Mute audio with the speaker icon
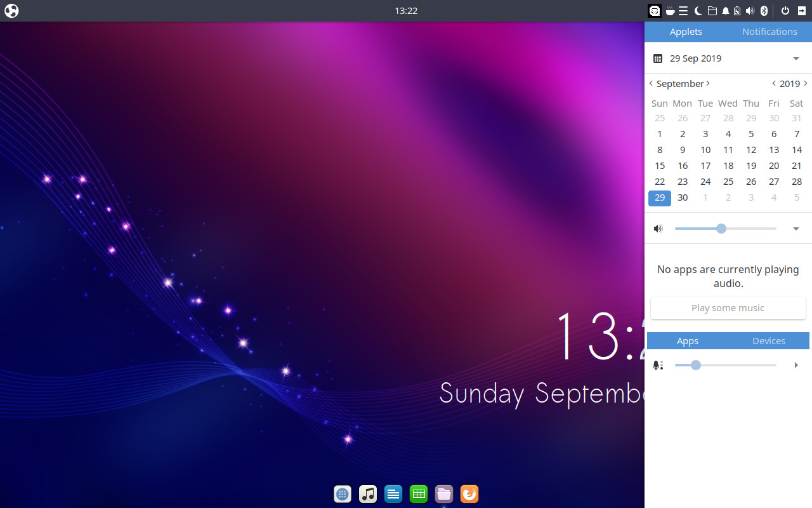This screenshot has height=508, width=812. (658, 228)
